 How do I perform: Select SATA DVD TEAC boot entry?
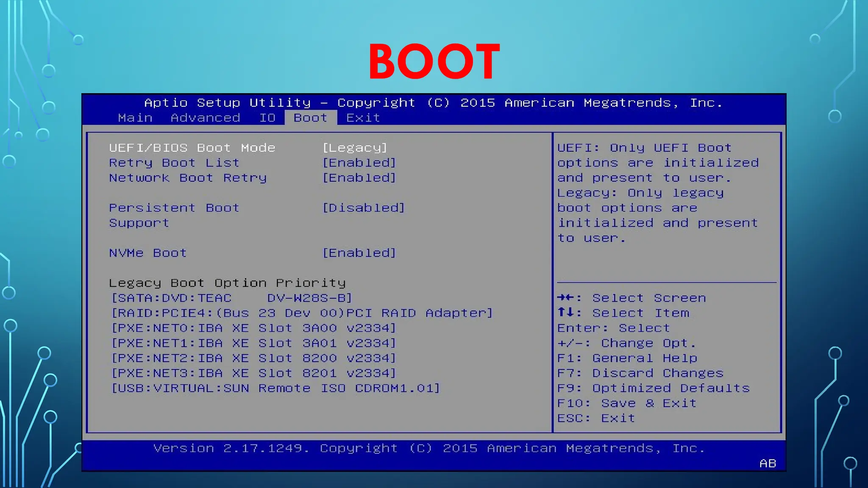231,298
